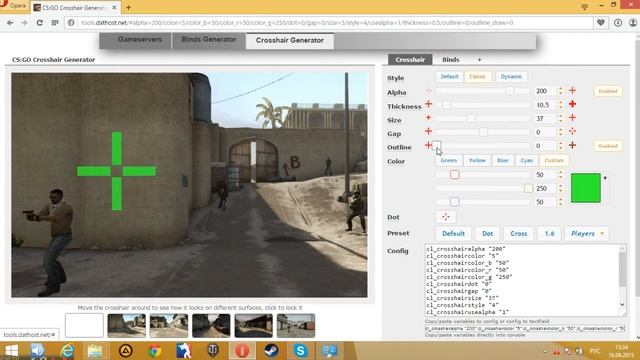Image resolution: width=640 pixels, height=360 pixels.
Task: Click the console one-line config text field
Action: click(x=524, y=328)
